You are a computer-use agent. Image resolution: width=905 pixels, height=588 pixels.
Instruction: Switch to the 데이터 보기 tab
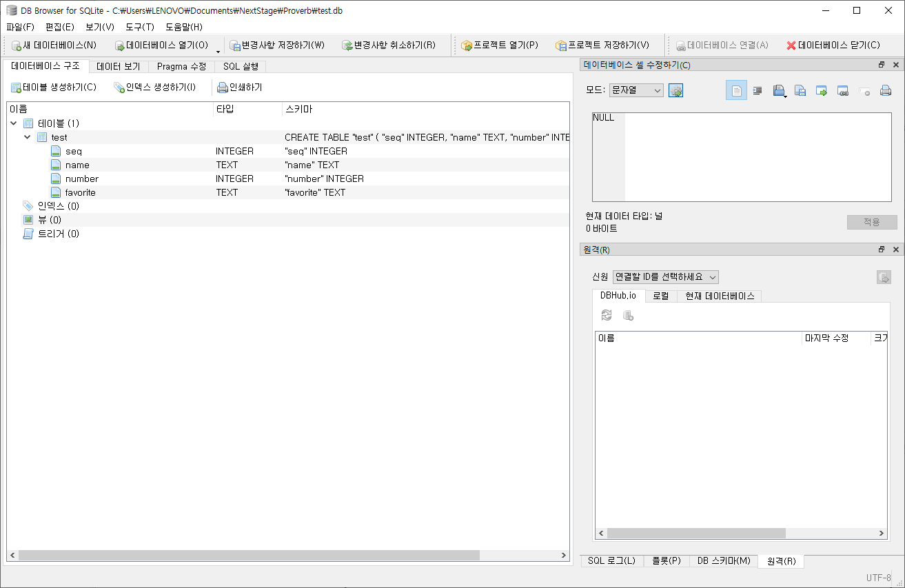pyautogui.click(x=119, y=67)
